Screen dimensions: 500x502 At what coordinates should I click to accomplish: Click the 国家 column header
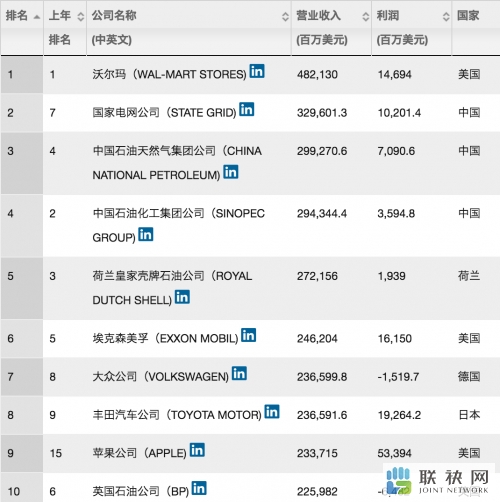[468, 16]
